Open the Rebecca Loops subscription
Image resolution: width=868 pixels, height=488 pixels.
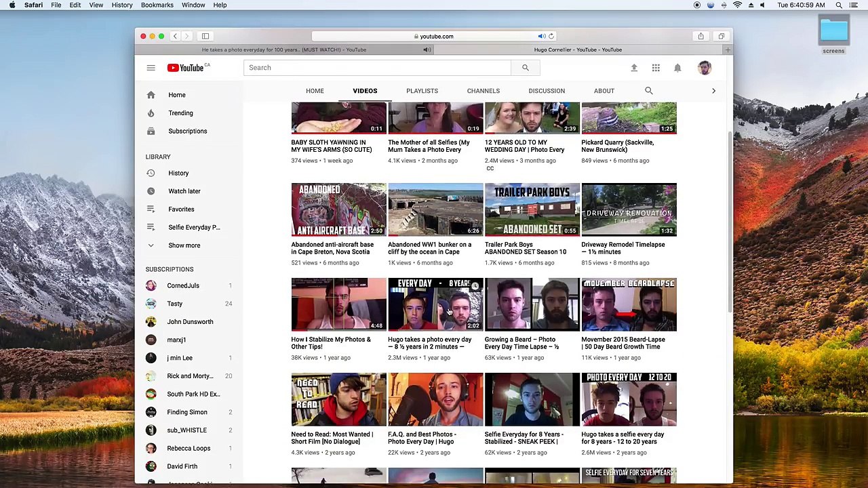(189, 448)
